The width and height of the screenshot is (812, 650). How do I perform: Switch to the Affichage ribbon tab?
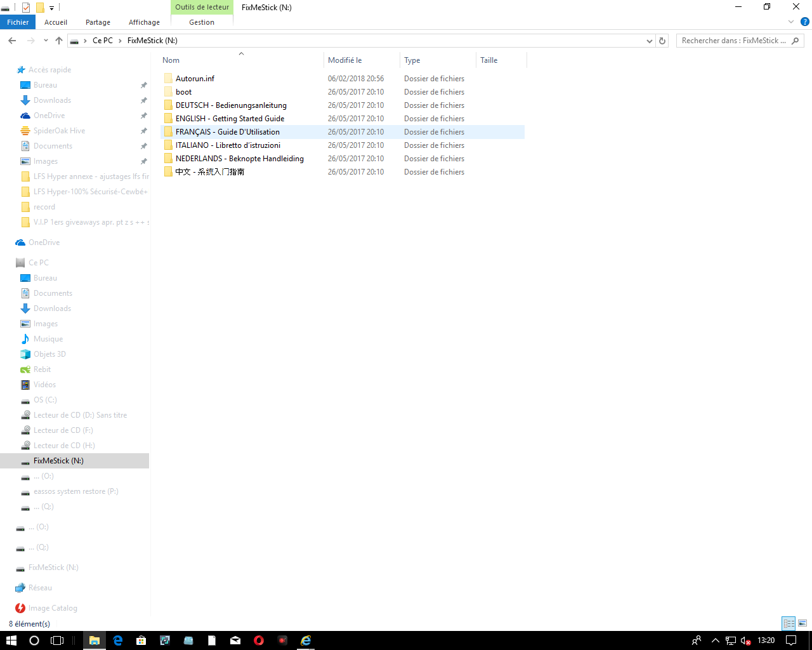144,22
